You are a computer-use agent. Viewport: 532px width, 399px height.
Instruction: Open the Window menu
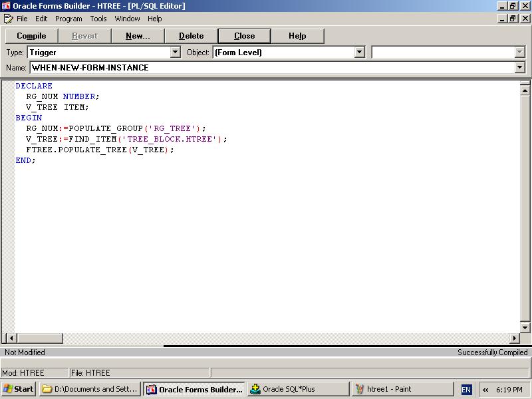point(127,19)
